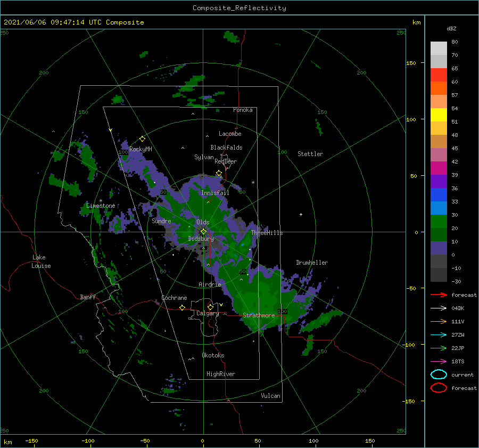Click the Sylvan label

204,157
